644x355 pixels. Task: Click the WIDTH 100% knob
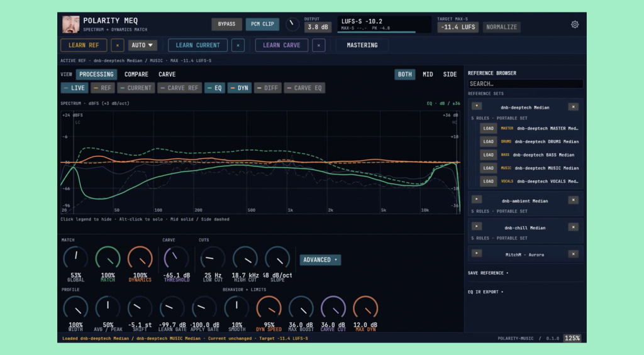pyautogui.click(x=75, y=309)
